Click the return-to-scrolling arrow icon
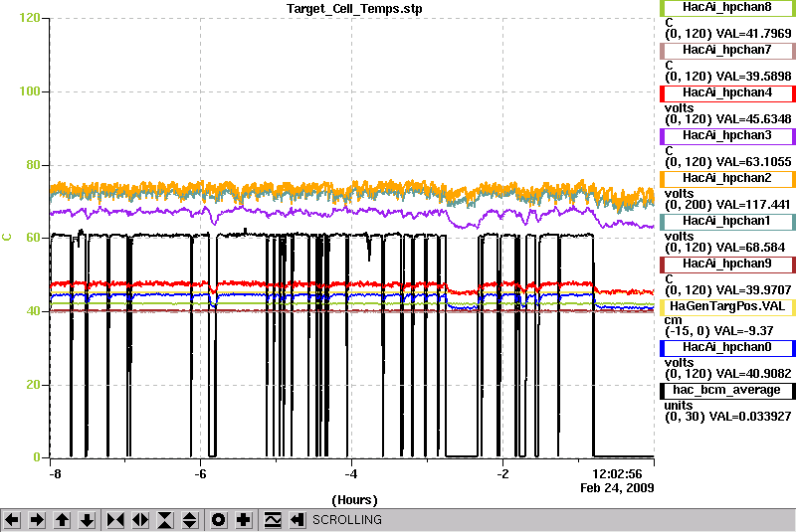796x532 pixels. click(297, 520)
